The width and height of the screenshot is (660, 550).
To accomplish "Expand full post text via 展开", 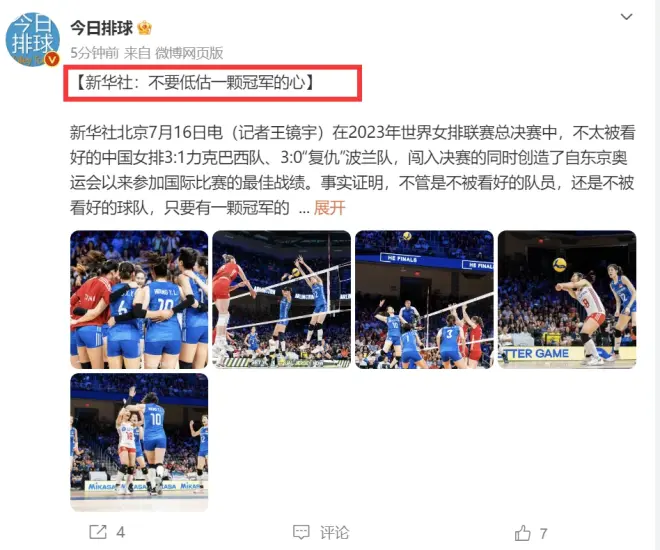I will pyautogui.click(x=330, y=208).
